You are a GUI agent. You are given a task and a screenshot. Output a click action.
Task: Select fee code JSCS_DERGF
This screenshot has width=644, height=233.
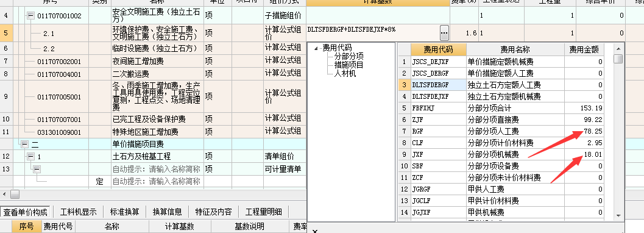click(438, 74)
